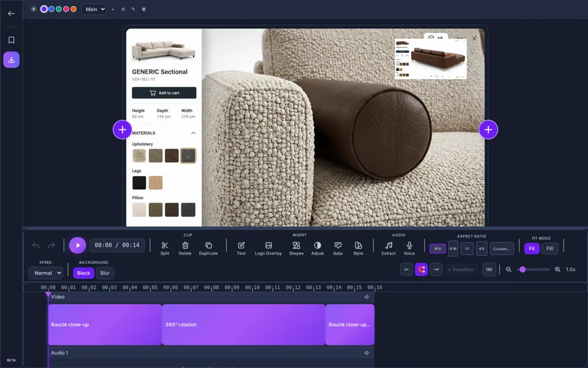
Task: Add clip after with right plus circle
Action: pos(488,129)
